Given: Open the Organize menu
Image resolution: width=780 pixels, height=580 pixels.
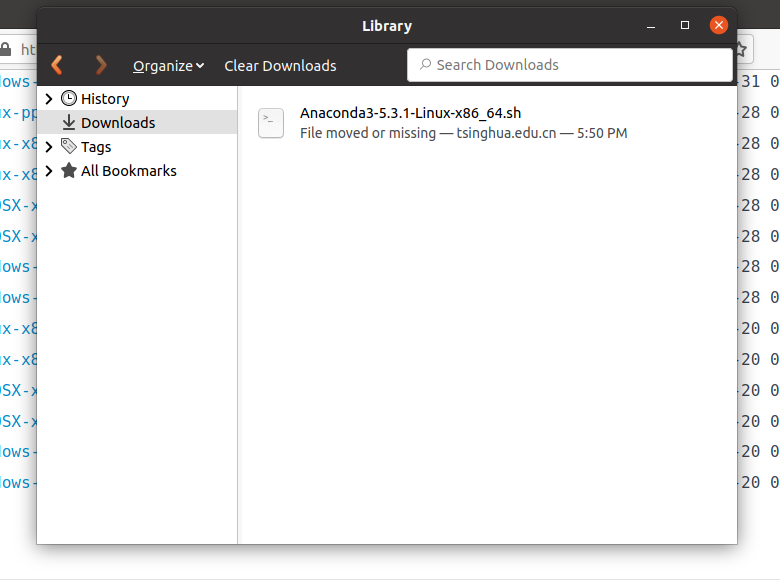Looking at the screenshot, I should point(168,66).
